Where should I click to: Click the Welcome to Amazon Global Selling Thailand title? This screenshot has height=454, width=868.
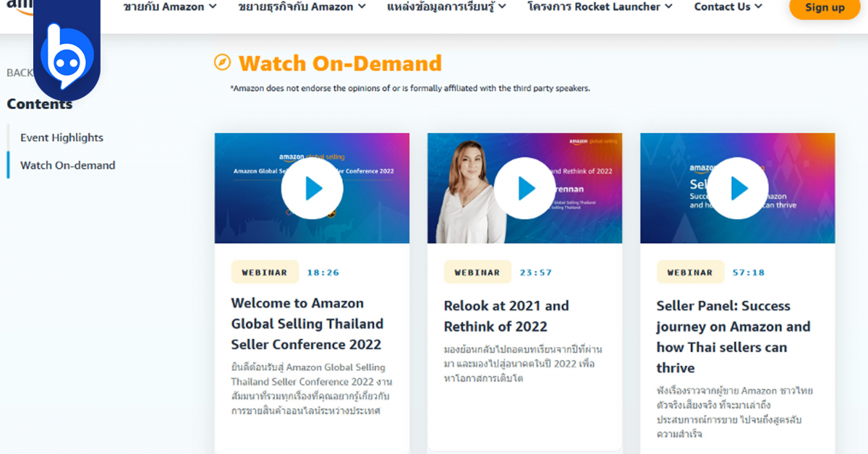pos(307,323)
